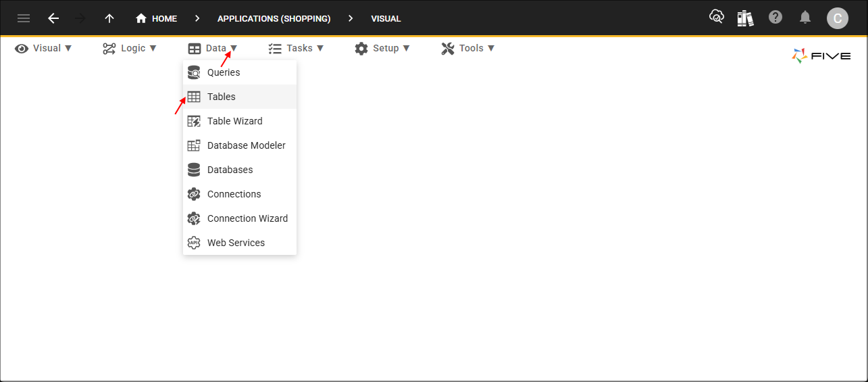
Task: Open Database Modeler menu entry
Action: click(246, 145)
